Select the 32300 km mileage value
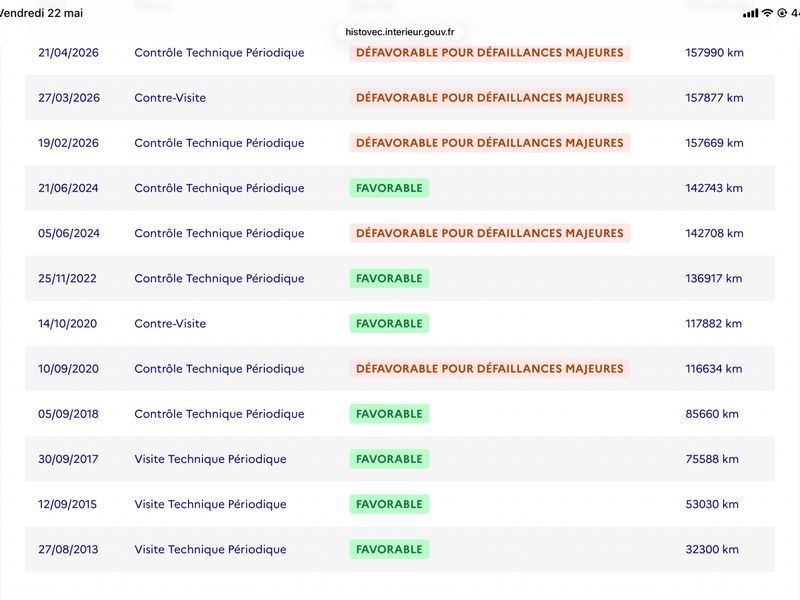Image resolution: width=800 pixels, height=600 pixels. tap(712, 549)
